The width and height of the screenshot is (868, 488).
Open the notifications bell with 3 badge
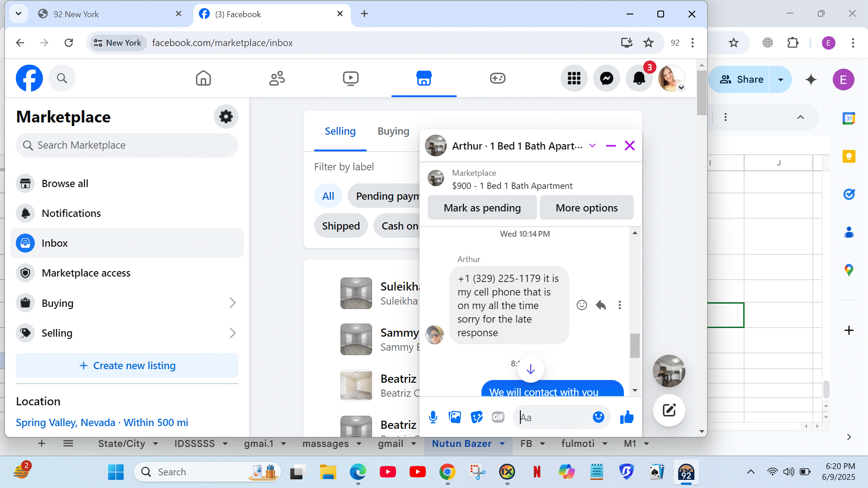(639, 78)
